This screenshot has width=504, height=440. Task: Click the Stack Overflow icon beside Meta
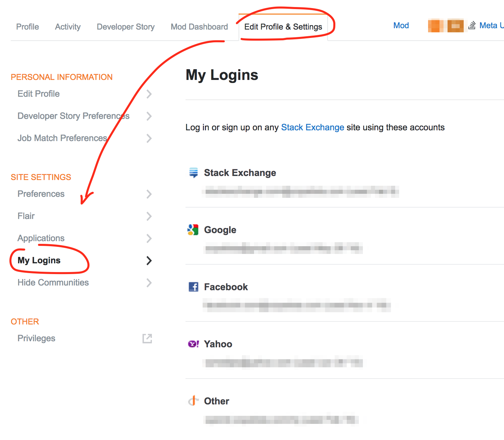pyautogui.click(x=472, y=26)
